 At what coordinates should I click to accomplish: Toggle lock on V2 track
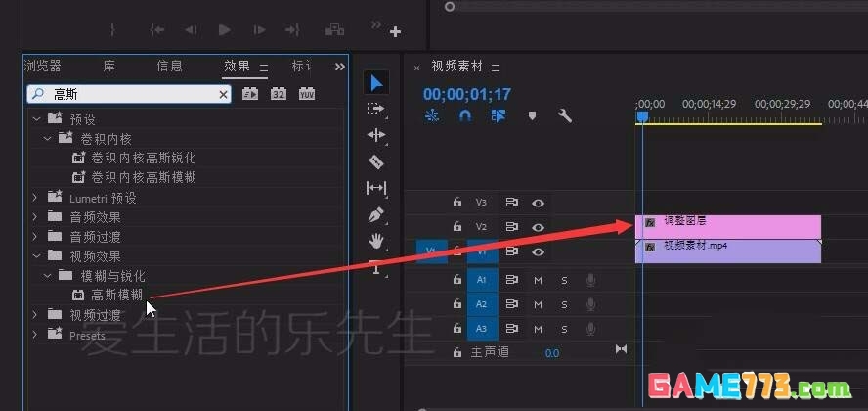[x=457, y=227]
